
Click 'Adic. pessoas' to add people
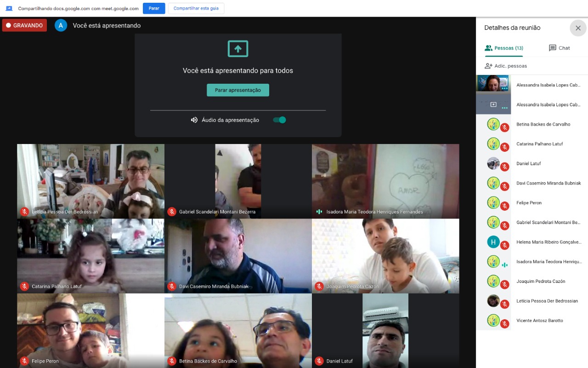[511, 66]
